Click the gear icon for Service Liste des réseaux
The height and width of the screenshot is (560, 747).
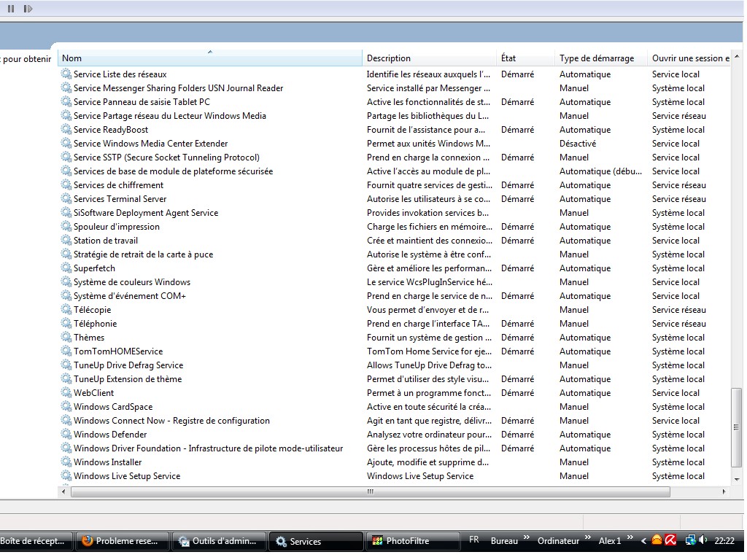66,74
